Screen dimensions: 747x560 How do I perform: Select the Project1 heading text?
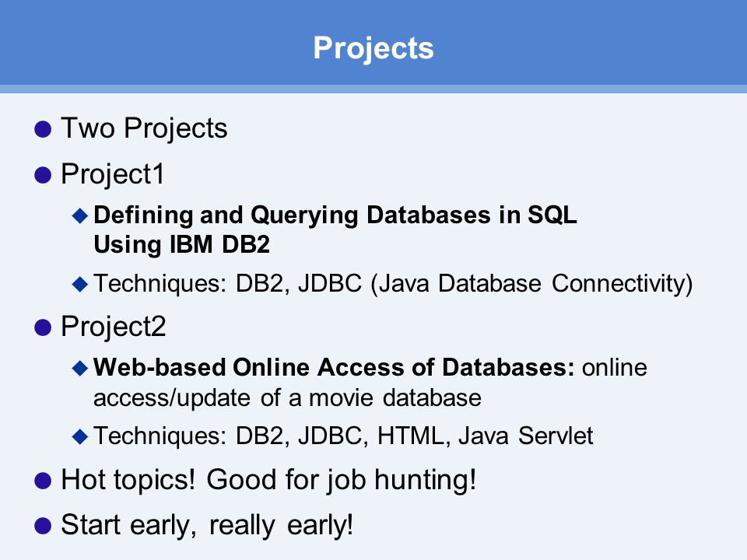112,174
